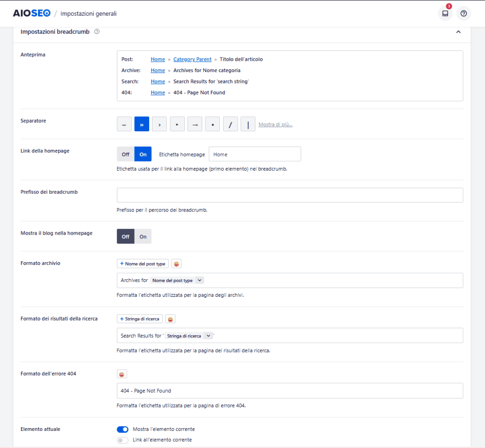
Task: Click the help question mark in the header
Action: click(463, 13)
